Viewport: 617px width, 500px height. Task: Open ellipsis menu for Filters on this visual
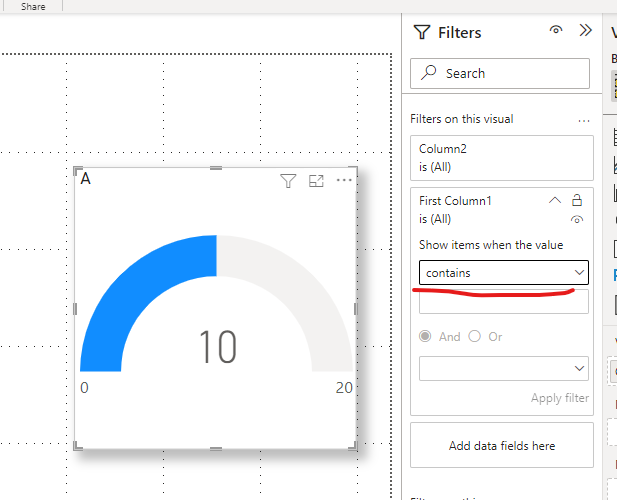[x=584, y=121]
